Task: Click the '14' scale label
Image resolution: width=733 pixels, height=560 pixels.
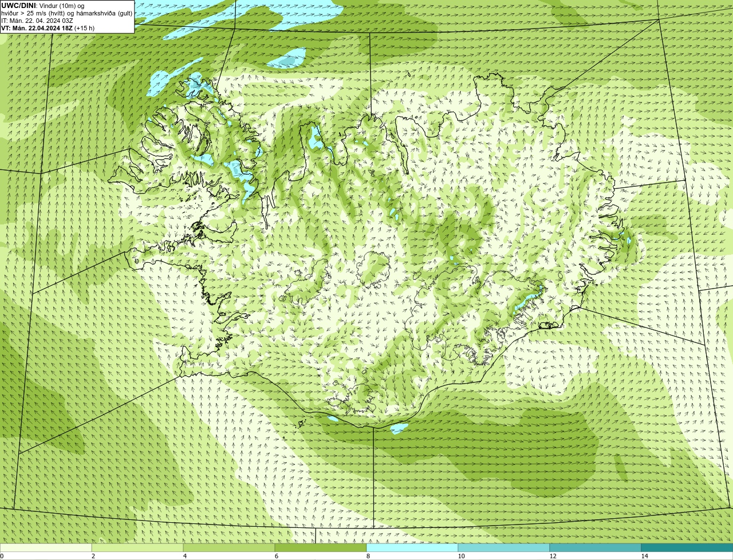Action: (644, 556)
